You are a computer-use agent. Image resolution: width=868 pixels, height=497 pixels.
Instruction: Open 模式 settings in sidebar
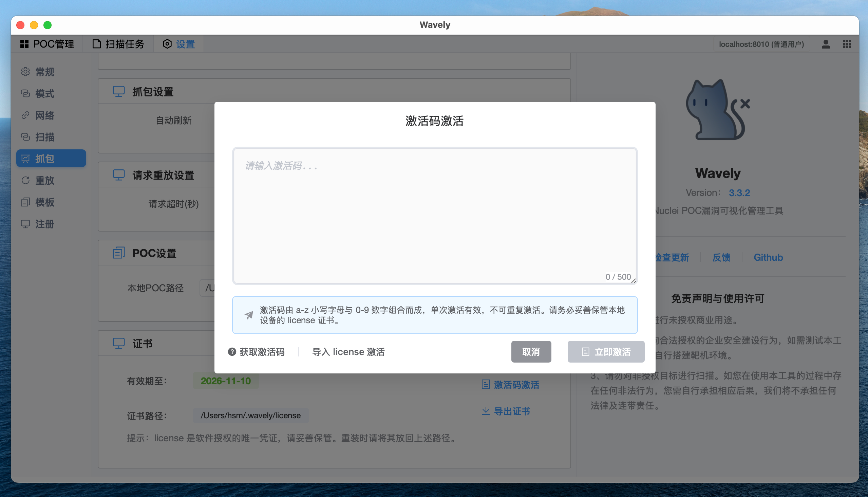[51, 94]
